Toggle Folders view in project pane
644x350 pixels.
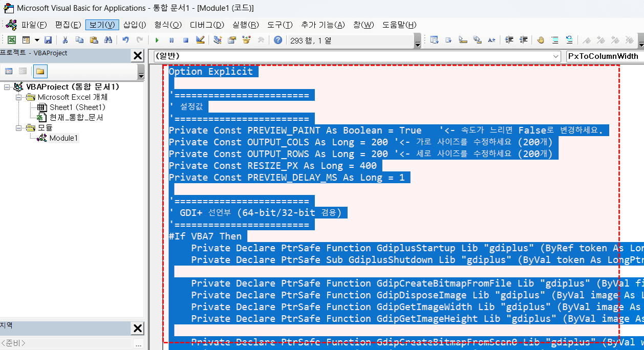tap(39, 71)
